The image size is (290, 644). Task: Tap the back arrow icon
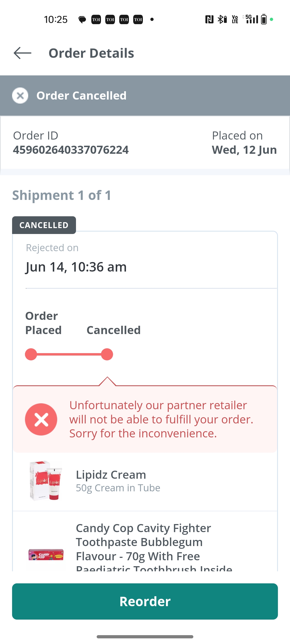coord(23,53)
